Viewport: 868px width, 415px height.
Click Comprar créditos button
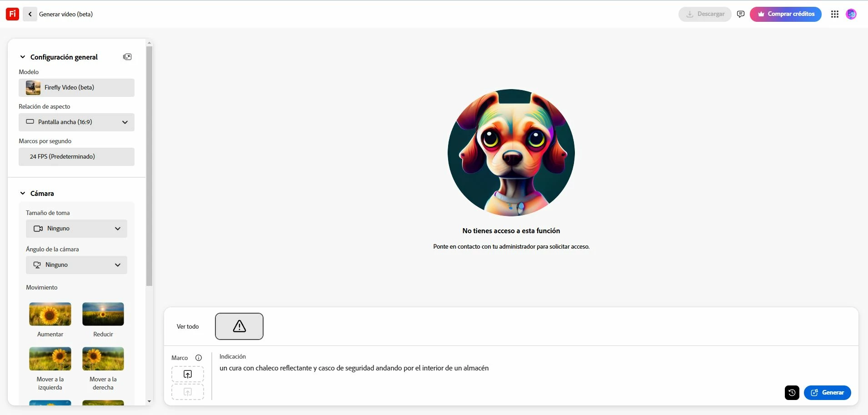(786, 14)
